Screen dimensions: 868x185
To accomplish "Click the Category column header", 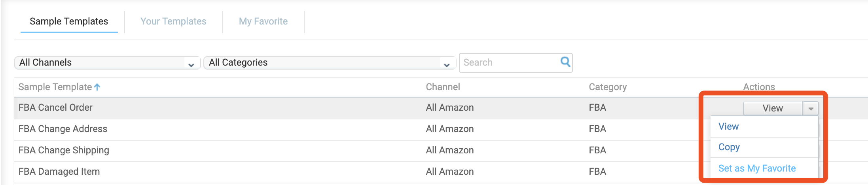I will [x=608, y=87].
